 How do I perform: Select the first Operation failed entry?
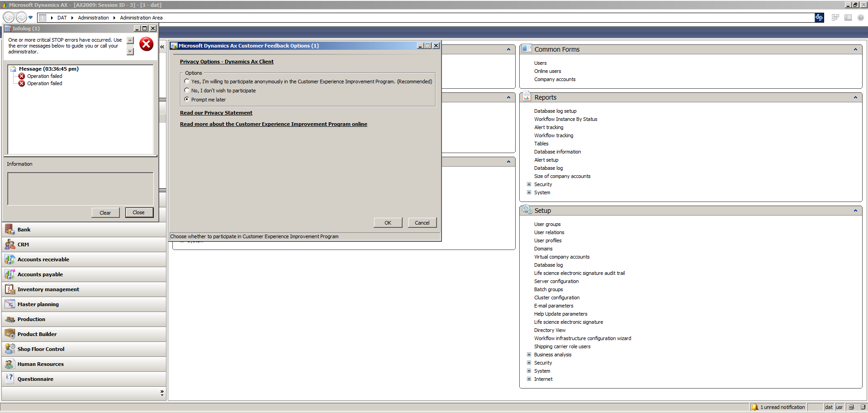point(44,76)
